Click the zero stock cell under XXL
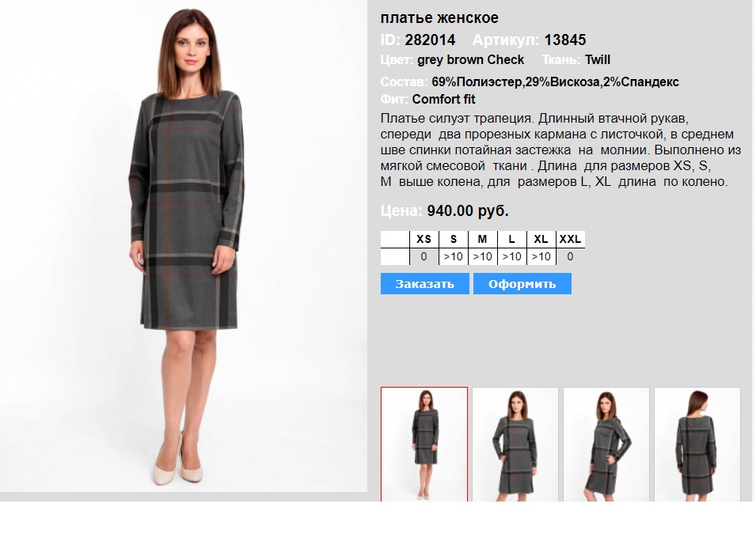Image resolution: width=756 pixels, height=553 pixels. click(571, 257)
